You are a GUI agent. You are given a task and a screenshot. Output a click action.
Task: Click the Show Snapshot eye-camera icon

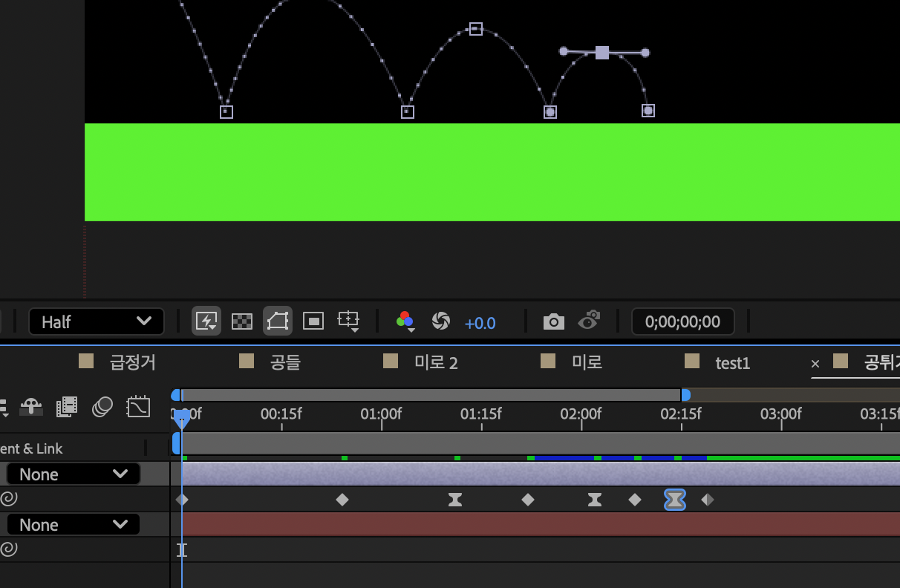click(x=589, y=321)
